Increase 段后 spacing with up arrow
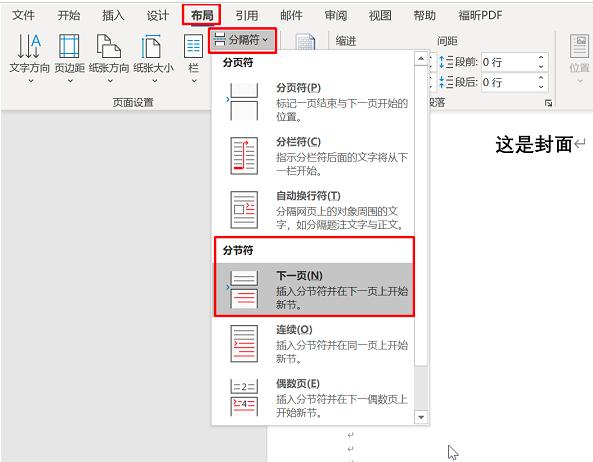Screen dimensions: 593x462 pyautogui.click(x=541, y=78)
